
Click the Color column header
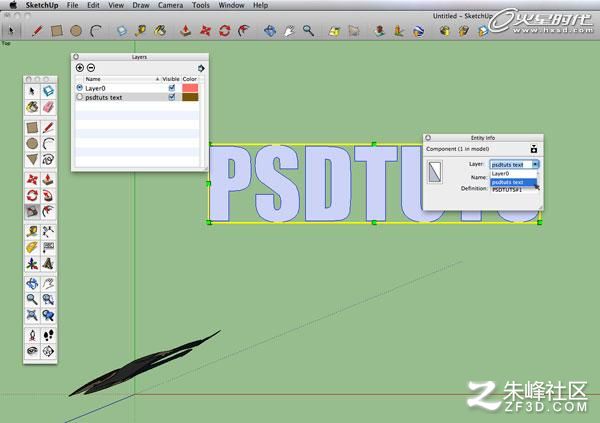coord(190,79)
